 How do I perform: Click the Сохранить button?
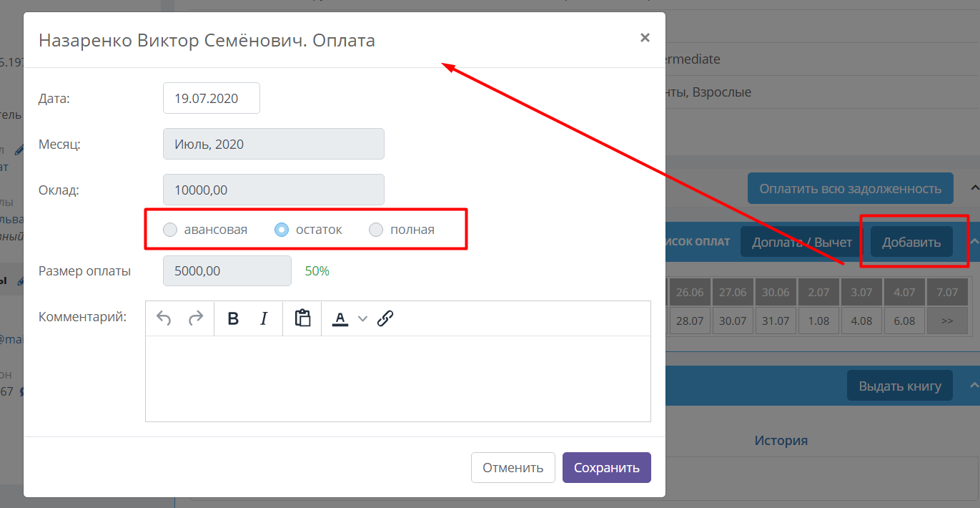(x=607, y=468)
